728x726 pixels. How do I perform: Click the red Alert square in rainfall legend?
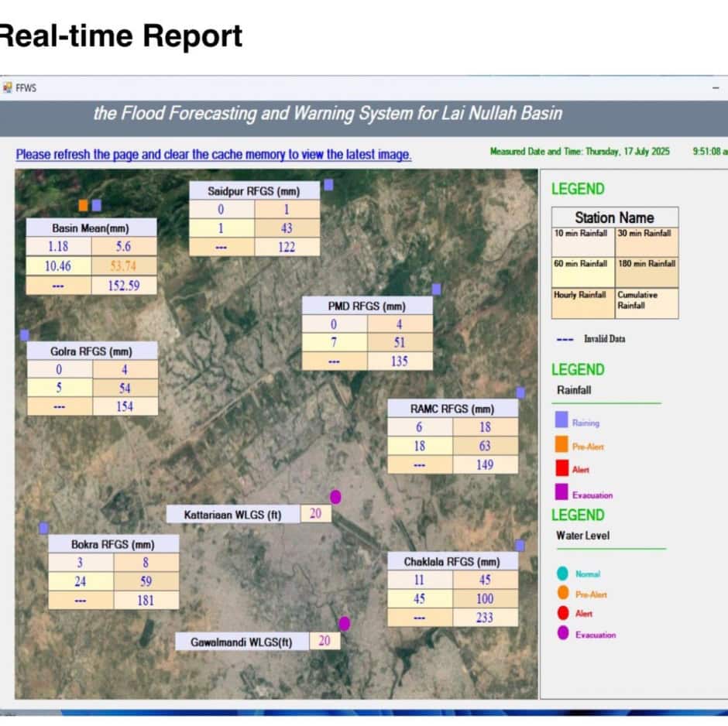pos(561,467)
